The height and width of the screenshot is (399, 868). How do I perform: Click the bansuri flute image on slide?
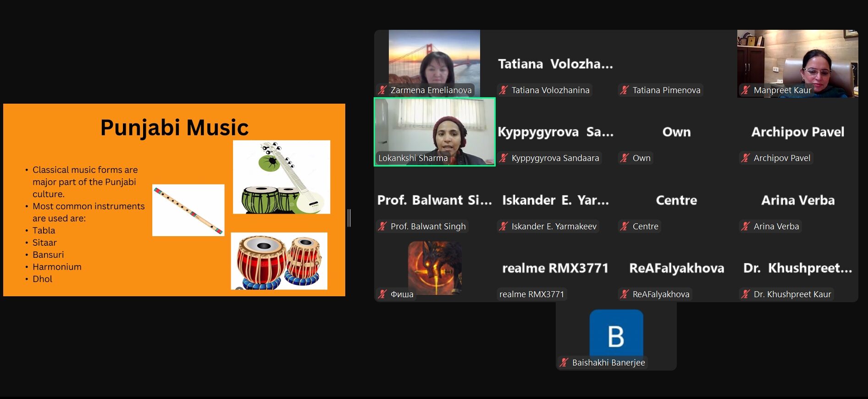(188, 210)
